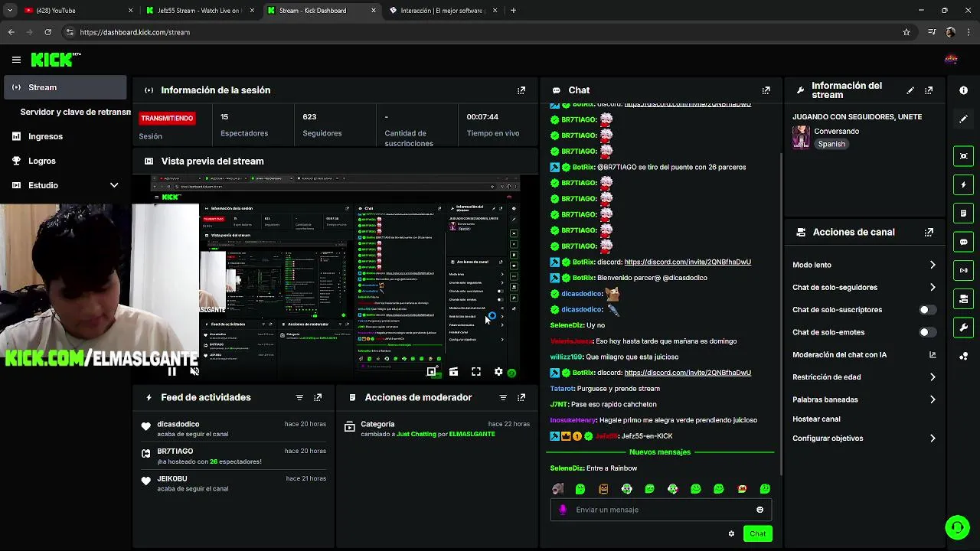Click the Conversando category thumbnail

(x=801, y=137)
